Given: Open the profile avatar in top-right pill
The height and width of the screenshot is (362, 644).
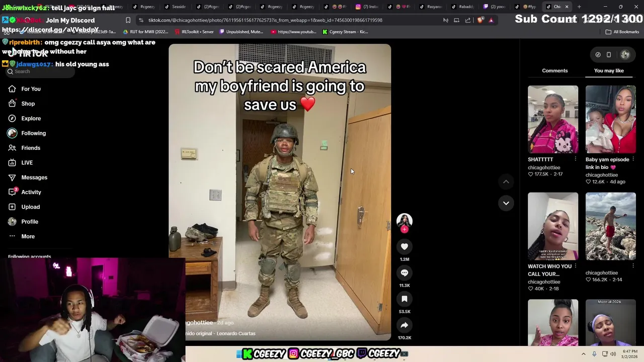Looking at the screenshot, I should click(625, 54).
